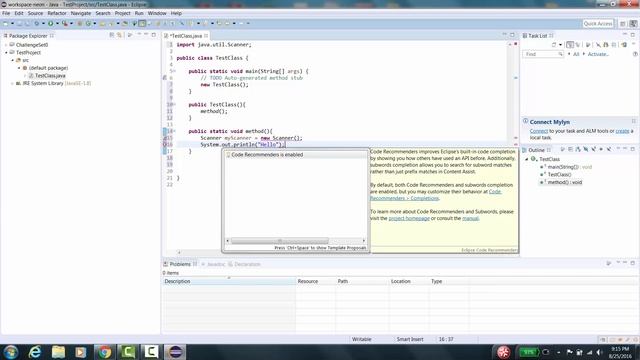
Task: Expand the ChallengeSet0 project
Action: coord(6,45)
